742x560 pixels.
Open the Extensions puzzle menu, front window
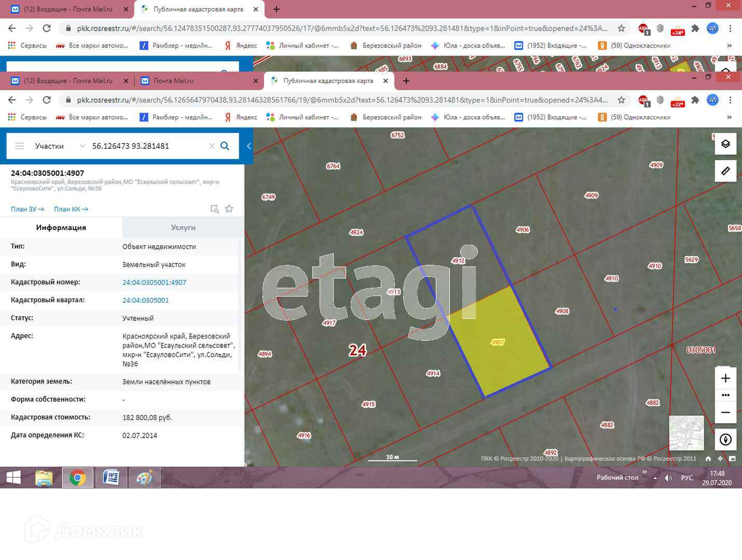point(695,100)
